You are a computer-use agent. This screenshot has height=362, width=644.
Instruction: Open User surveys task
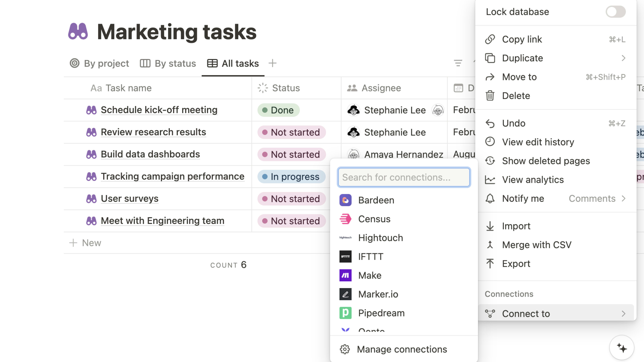pos(129,199)
